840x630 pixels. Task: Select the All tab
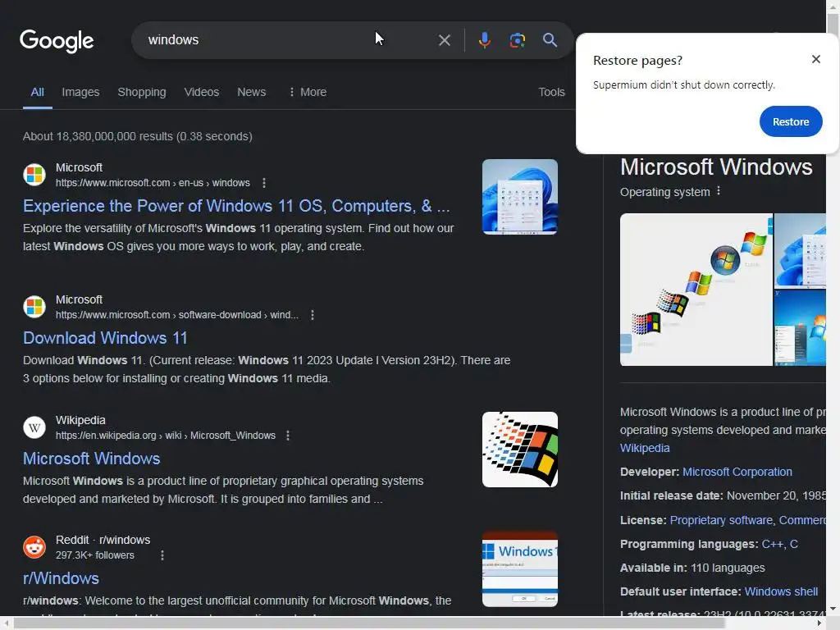(38, 92)
